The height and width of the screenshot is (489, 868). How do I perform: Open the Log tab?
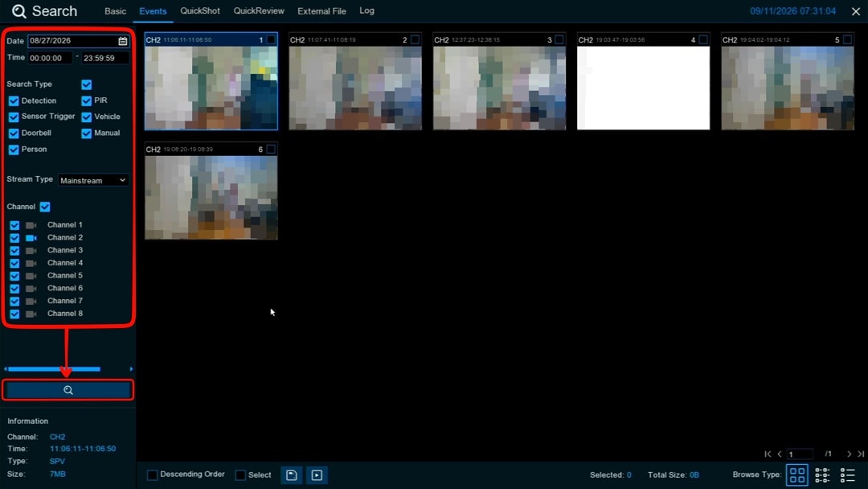[x=366, y=10]
